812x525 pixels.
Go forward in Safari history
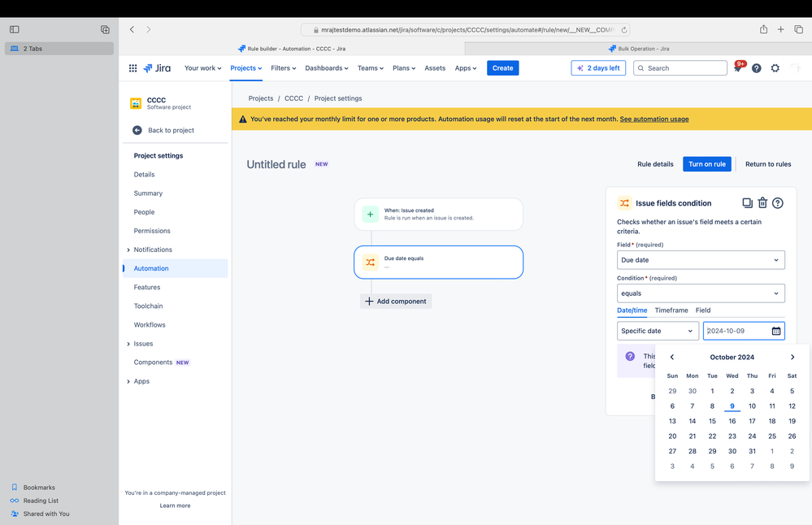pos(149,29)
